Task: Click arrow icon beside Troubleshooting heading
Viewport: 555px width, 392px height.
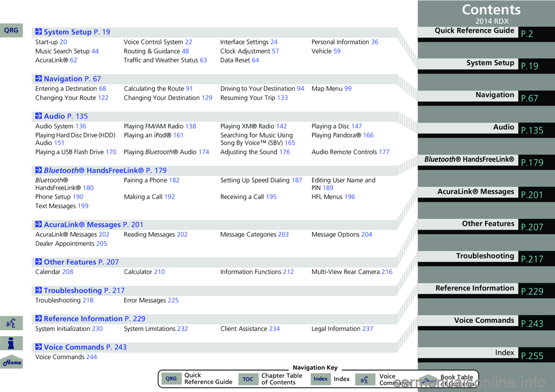Action: click(x=39, y=290)
